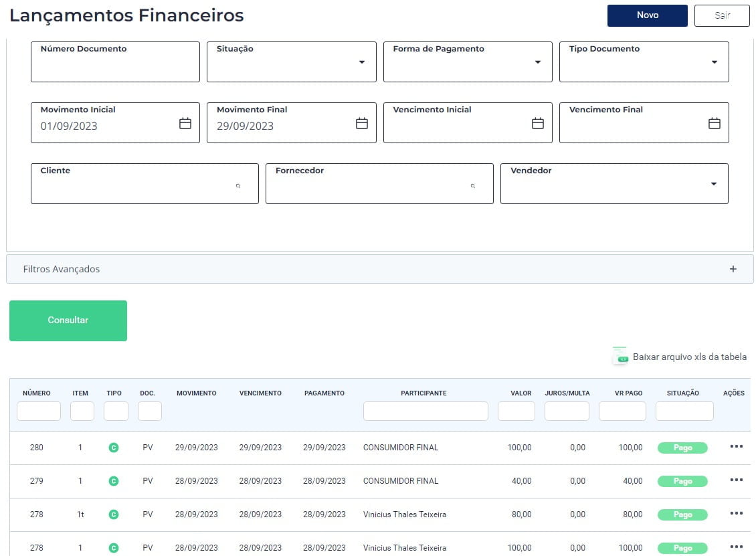Open the Vendedor dropdown
The image size is (756, 556).
[x=715, y=183]
